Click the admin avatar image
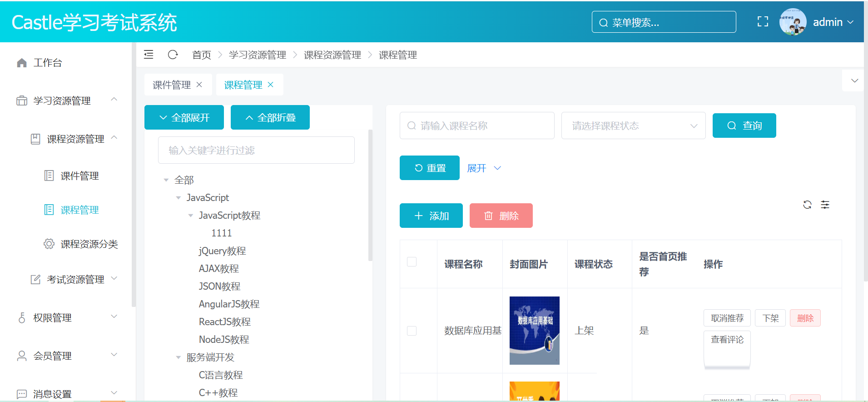This screenshot has width=868, height=402. click(x=792, y=22)
